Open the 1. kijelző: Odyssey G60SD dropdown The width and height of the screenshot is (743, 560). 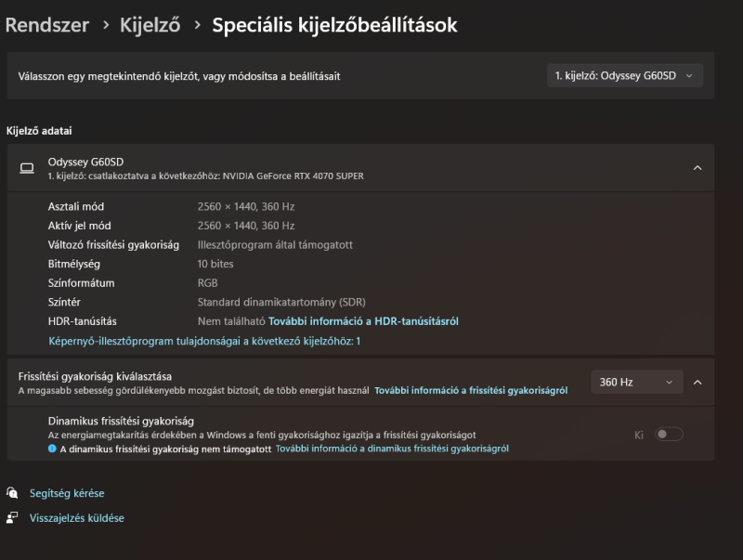pyautogui.click(x=624, y=76)
